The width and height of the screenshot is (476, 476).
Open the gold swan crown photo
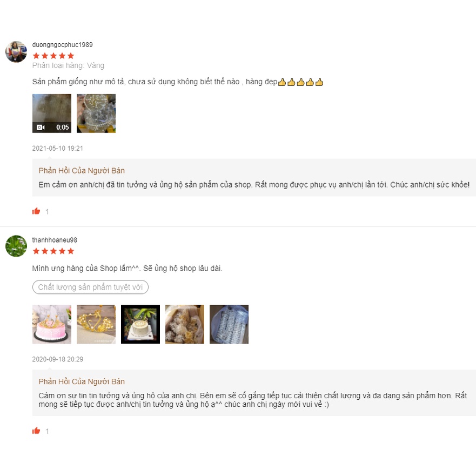click(96, 324)
